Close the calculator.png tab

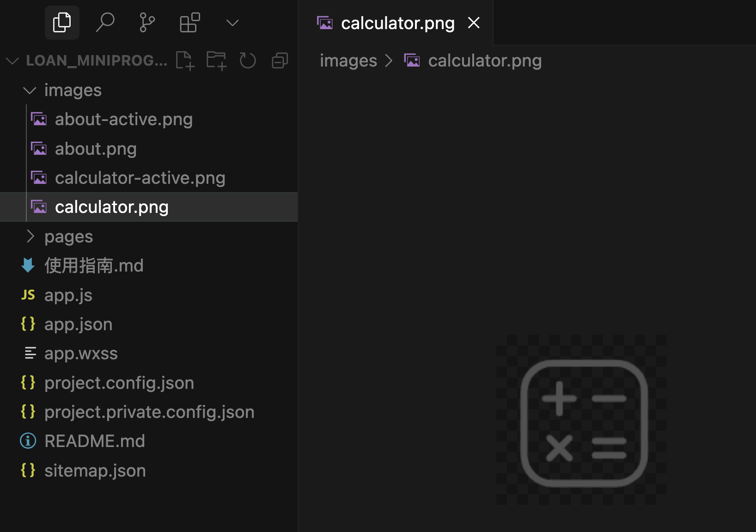(x=474, y=23)
